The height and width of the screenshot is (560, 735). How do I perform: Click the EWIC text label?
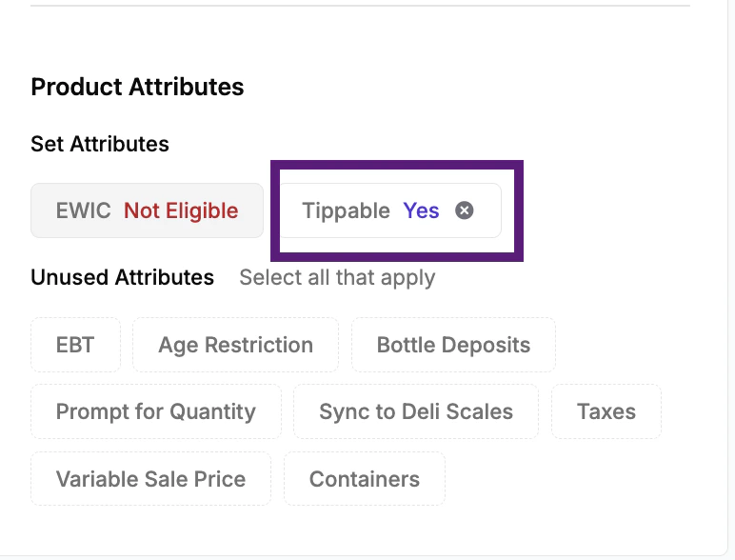(x=84, y=210)
